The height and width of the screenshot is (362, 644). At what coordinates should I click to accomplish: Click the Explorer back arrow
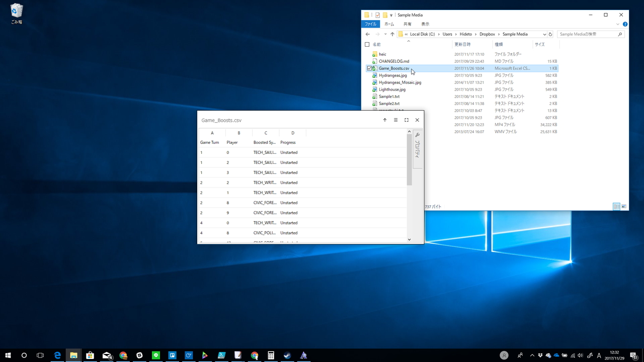click(368, 34)
